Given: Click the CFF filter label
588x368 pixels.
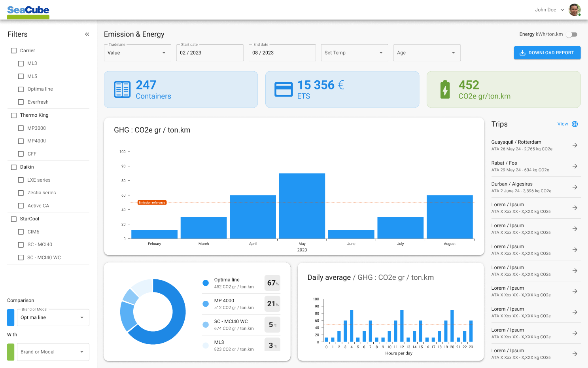Looking at the screenshot, I should click(x=32, y=154).
